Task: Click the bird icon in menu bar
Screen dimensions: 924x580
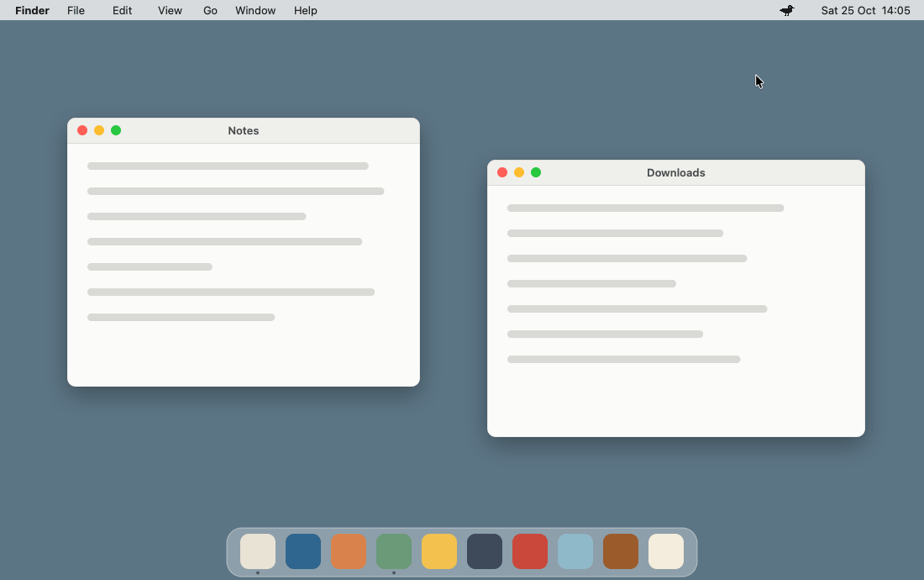Action: click(x=787, y=10)
